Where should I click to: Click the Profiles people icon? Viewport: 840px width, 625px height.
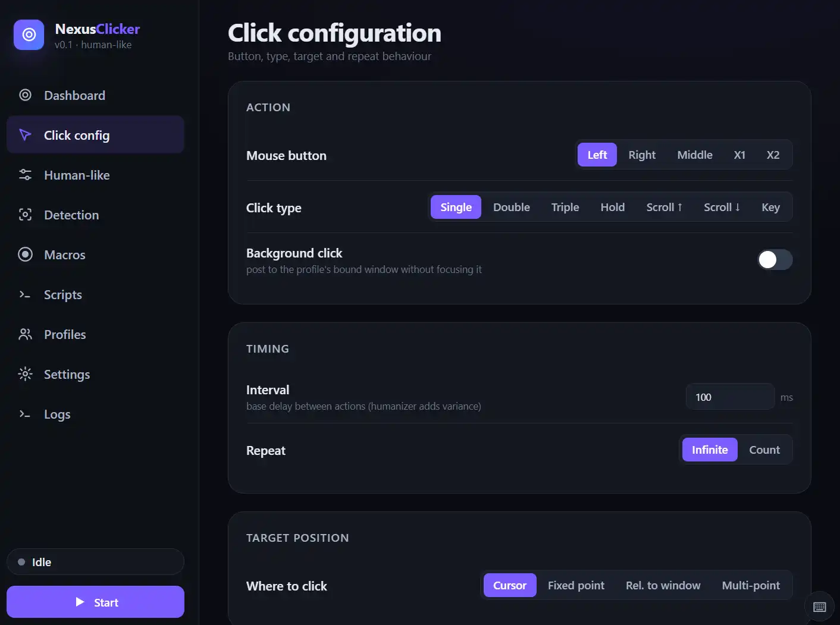click(25, 334)
